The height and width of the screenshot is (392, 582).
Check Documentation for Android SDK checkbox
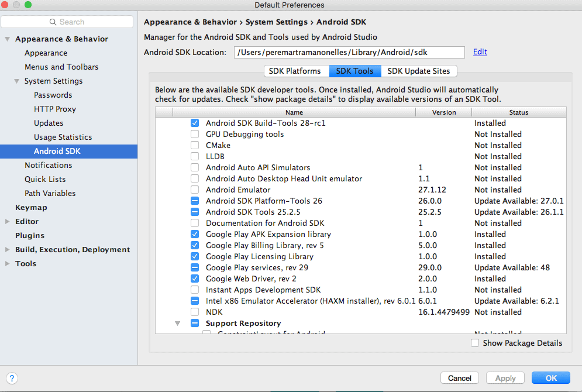coord(195,223)
